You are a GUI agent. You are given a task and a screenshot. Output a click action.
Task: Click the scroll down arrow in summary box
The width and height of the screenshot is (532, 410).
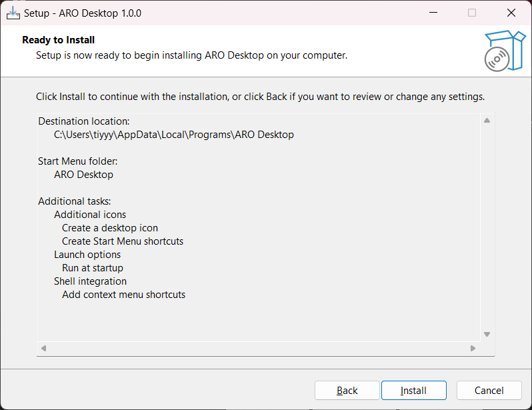pos(487,334)
